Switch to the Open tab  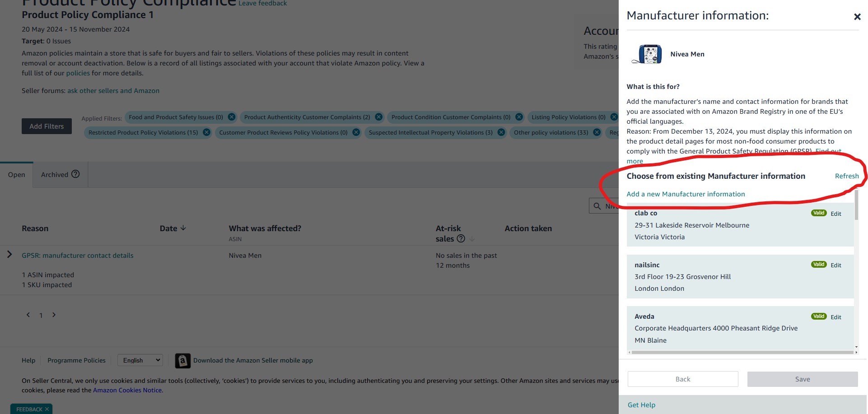[x=16, y=175]
